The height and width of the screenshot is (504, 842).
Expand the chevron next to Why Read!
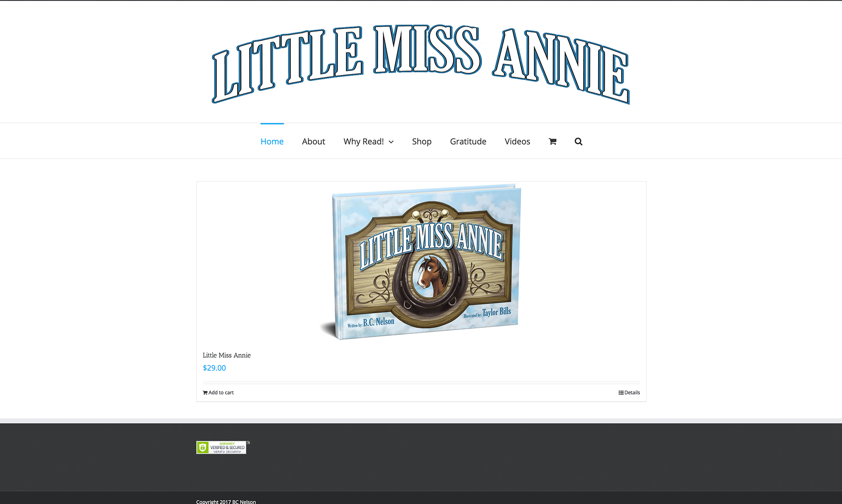click(391, 142)
